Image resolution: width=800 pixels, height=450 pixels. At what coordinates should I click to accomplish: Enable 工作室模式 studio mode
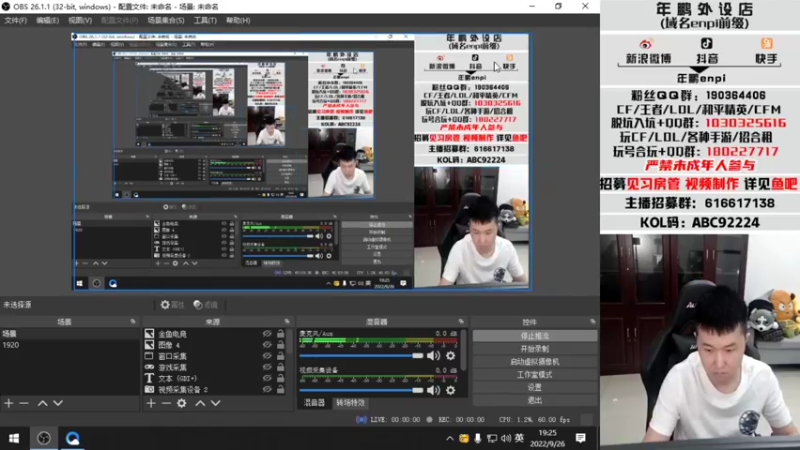(535, 374)
